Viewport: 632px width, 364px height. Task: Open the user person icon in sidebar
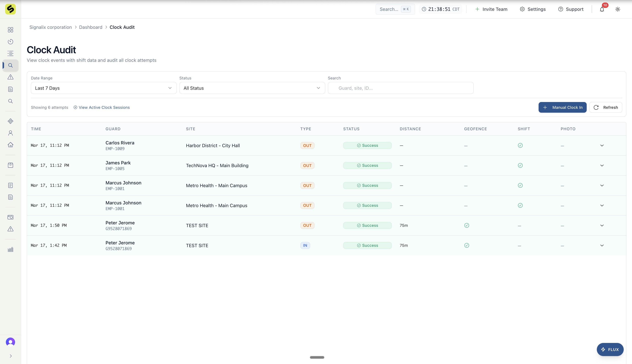tap(10, 133)
